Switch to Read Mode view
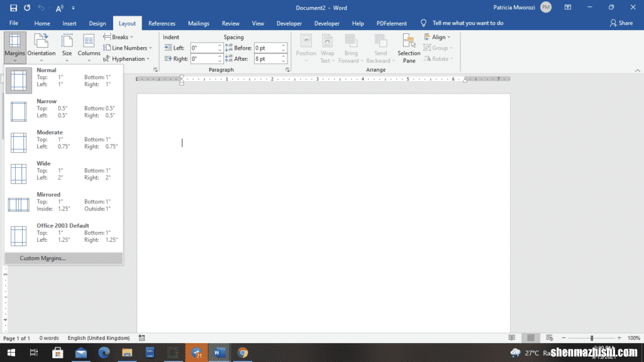The height and width of the screenshot is (362, 644). point(512,337)
